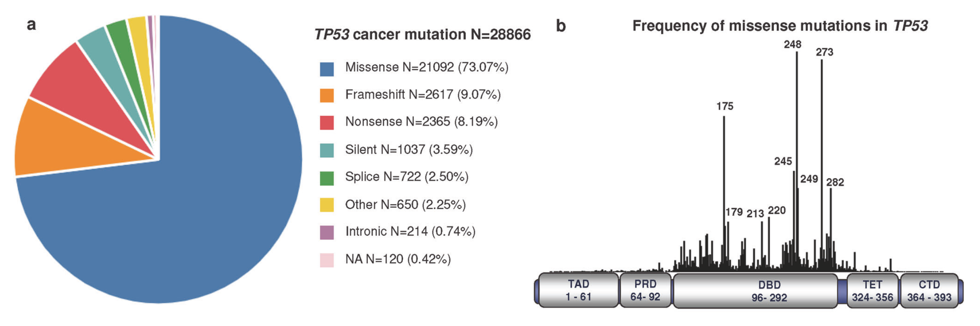This screenshot has height=326, width=980.
Task: Click the yellow Other legend swatch
Action: click(x=327, y=205)
